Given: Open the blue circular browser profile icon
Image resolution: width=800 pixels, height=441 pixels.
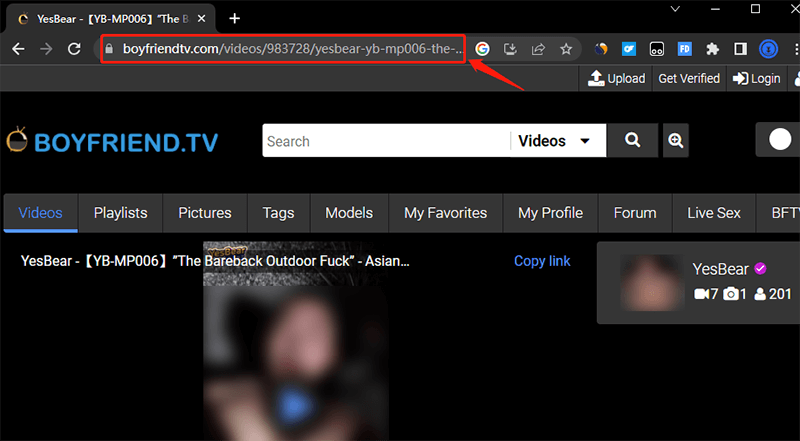Looking at the screenshot, I should point(768,49).
